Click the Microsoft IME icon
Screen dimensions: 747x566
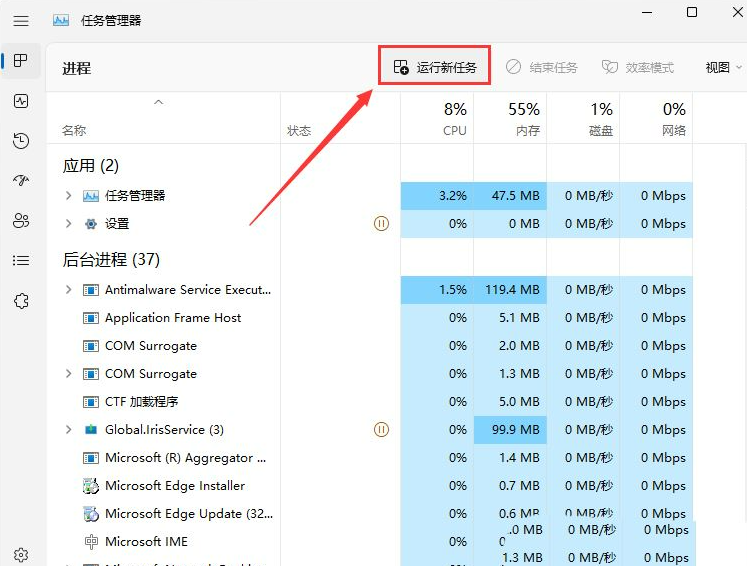pos(91,542)
